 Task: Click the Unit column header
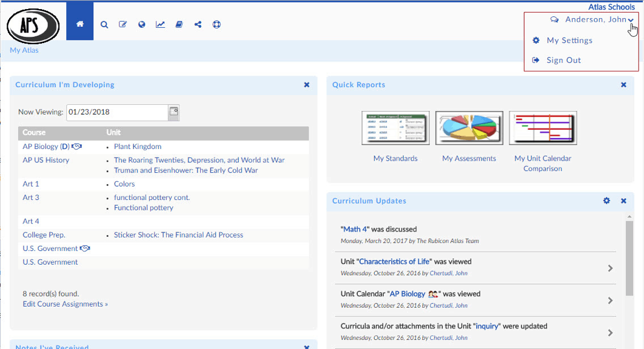[113, 132]
